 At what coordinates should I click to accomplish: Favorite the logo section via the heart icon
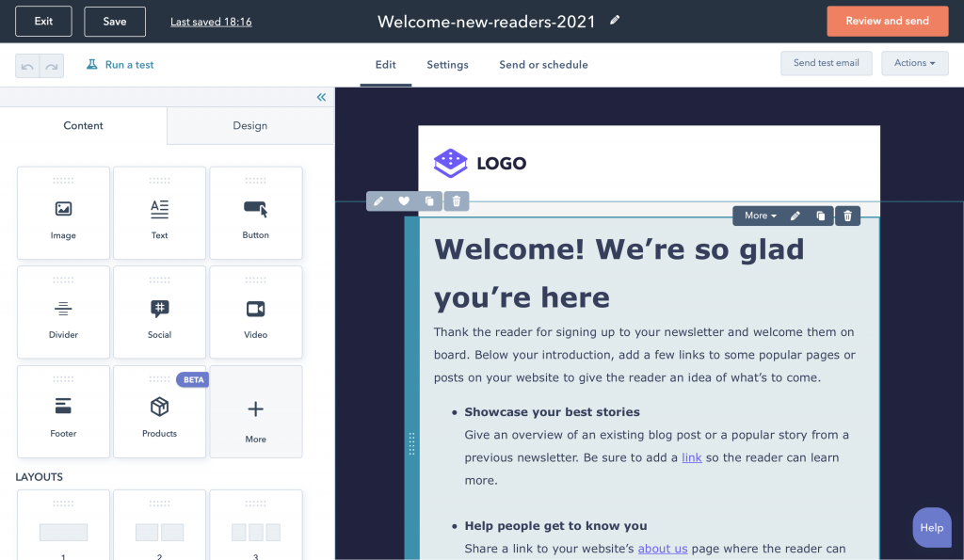tap(404, 200)
